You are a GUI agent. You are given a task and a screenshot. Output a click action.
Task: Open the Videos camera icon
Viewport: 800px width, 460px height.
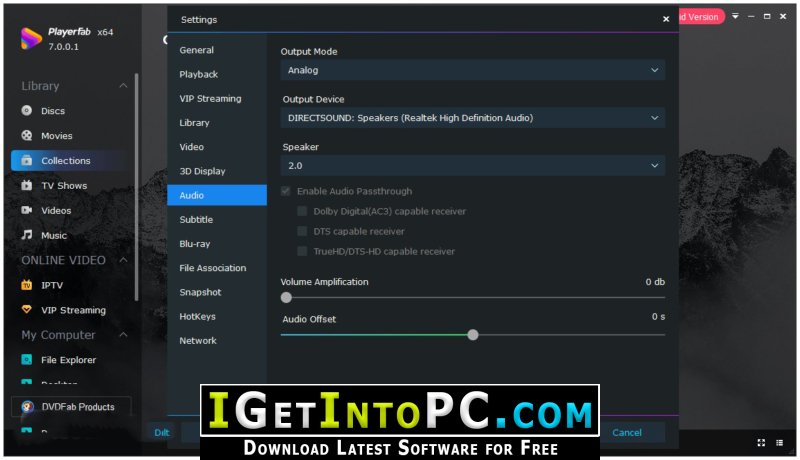click(27, 211)
